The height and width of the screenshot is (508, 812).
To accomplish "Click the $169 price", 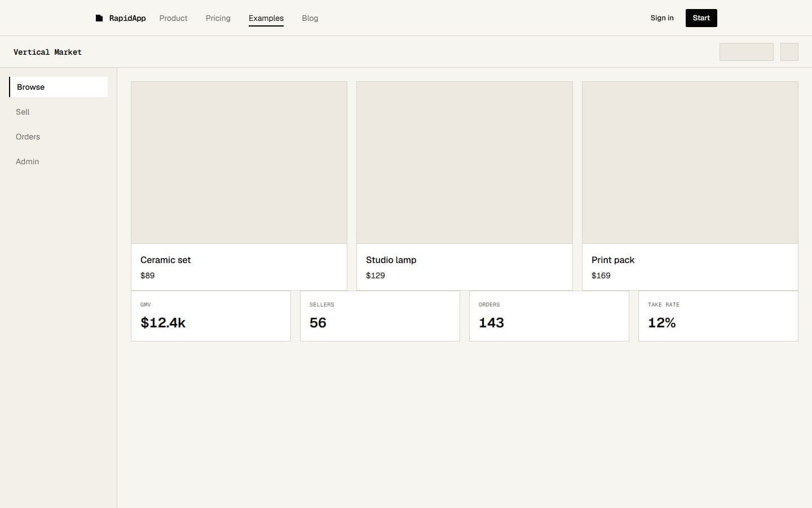I will (x=601, y=275).
